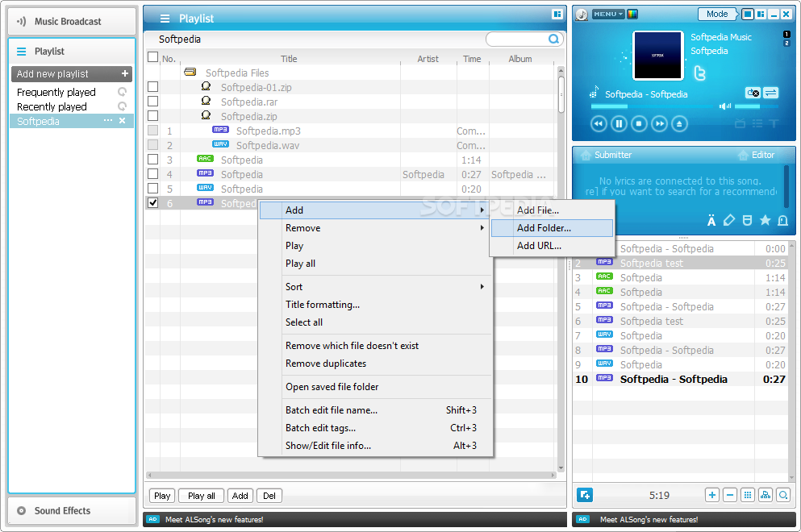Click the folder tree sort icon

(766, 495)
